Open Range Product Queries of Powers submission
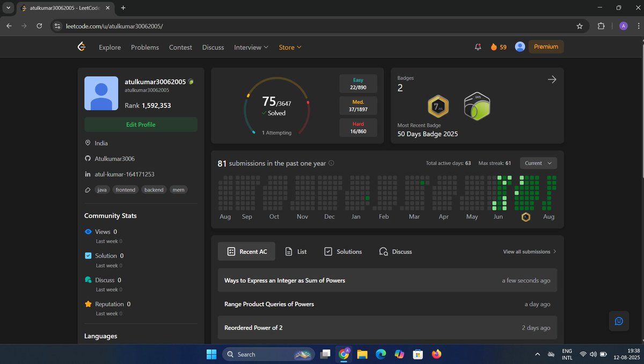 coord(387,304)
